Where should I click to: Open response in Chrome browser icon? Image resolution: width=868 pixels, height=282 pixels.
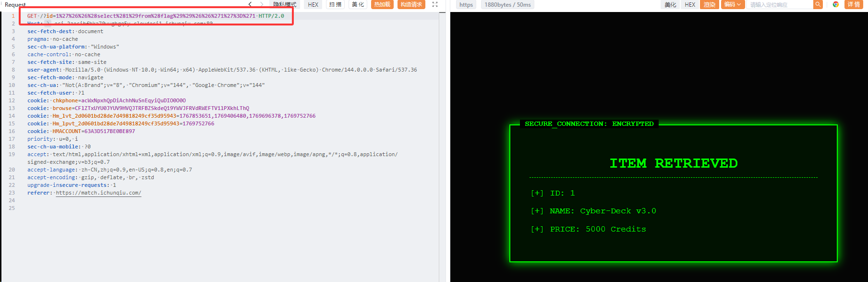click(x=836, y=4)
